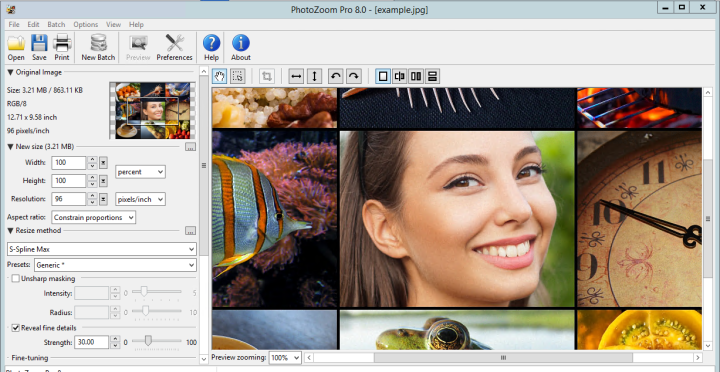Open the Help menu
The image size is (720, 372).
click(136, 24)
